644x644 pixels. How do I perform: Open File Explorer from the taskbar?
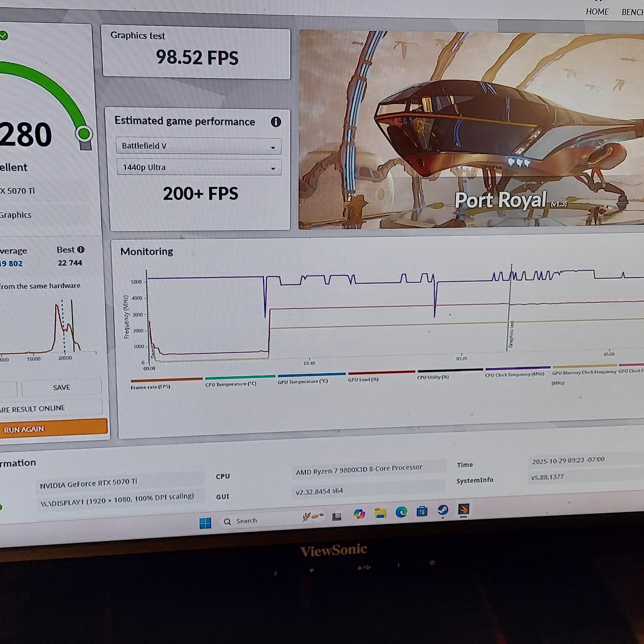(x=380, y=513)
